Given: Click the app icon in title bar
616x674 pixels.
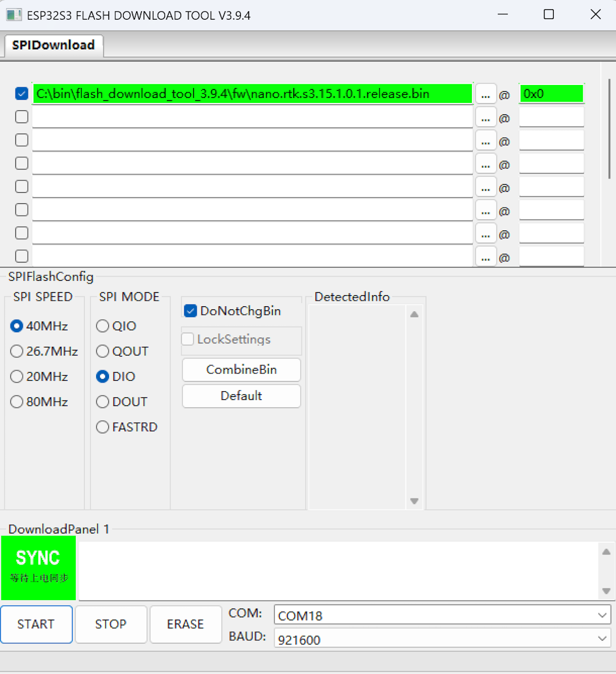Looking at the screenshot, I should tap(14, 15).
